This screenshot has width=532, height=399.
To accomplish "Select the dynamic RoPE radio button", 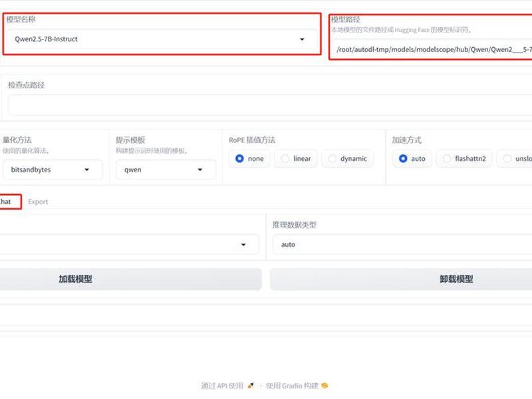I will coord(347,158).
